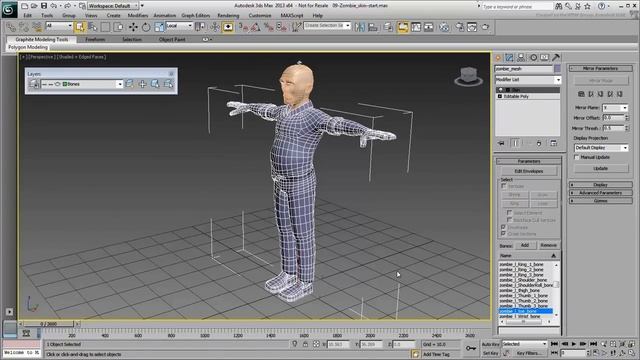Click the time slider 0 / 2600 handle

click(x=49, y=324)
